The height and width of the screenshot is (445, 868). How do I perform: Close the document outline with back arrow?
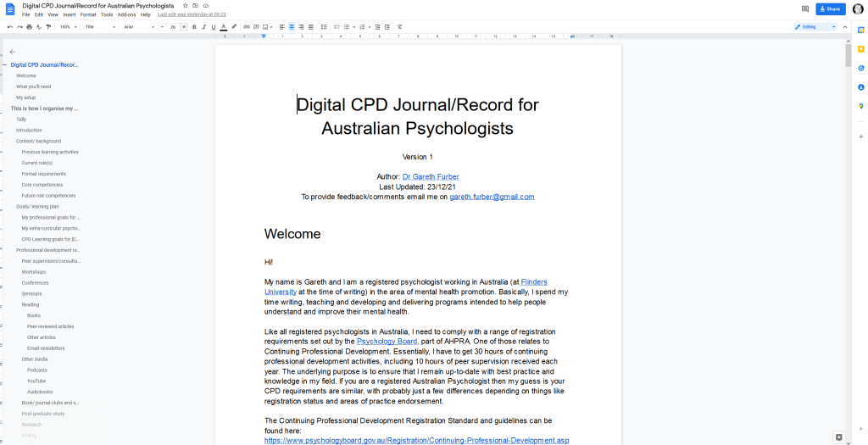[x=12, y=51]
